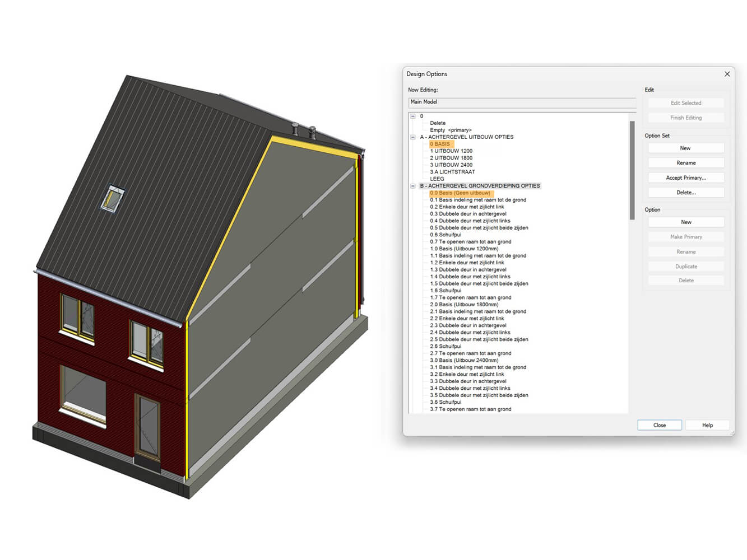Click the option list vertical scrollbar
The height and width of the screenshot is (560, 747).
[632, 168]
